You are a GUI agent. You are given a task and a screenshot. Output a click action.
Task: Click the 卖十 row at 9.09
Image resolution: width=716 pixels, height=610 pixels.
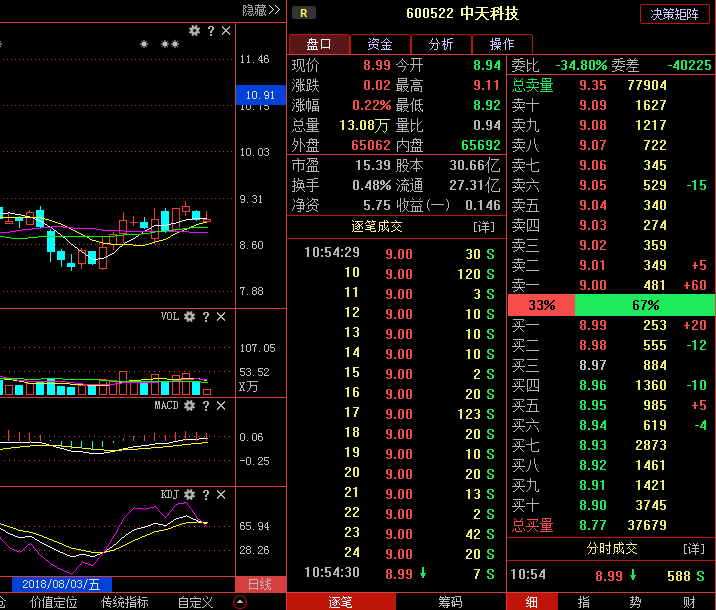611,105
